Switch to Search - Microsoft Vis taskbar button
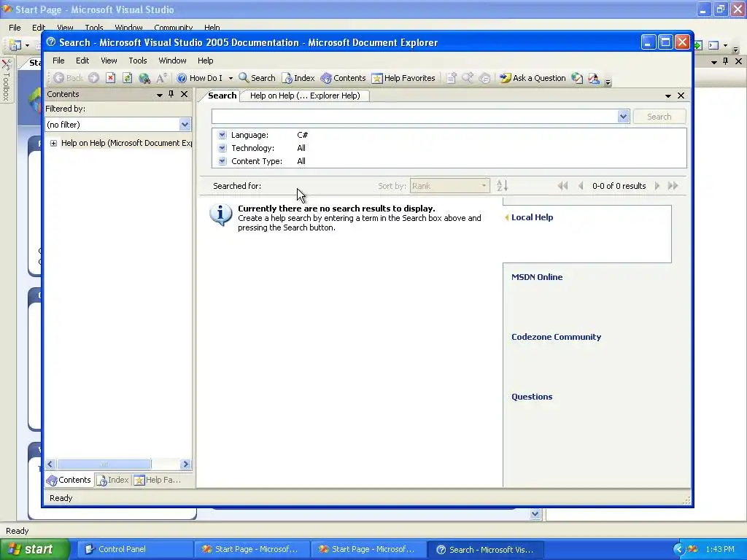Viewport: 747px width, 560px height. click(485, 550)
